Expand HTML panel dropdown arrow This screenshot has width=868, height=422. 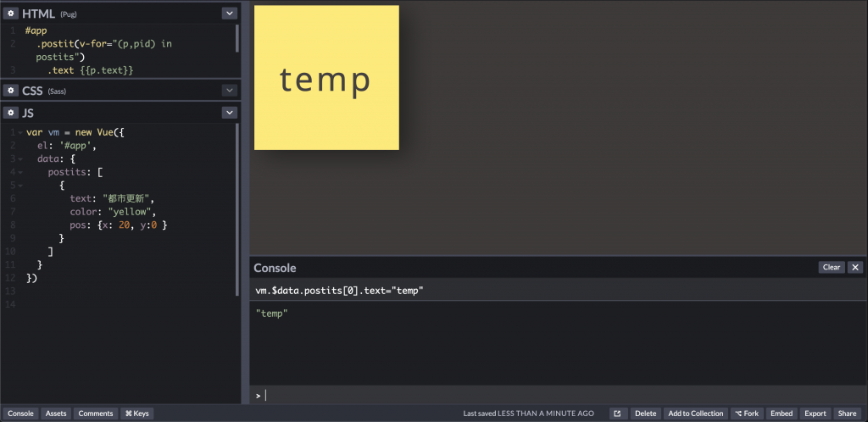[x=229, y=14]
